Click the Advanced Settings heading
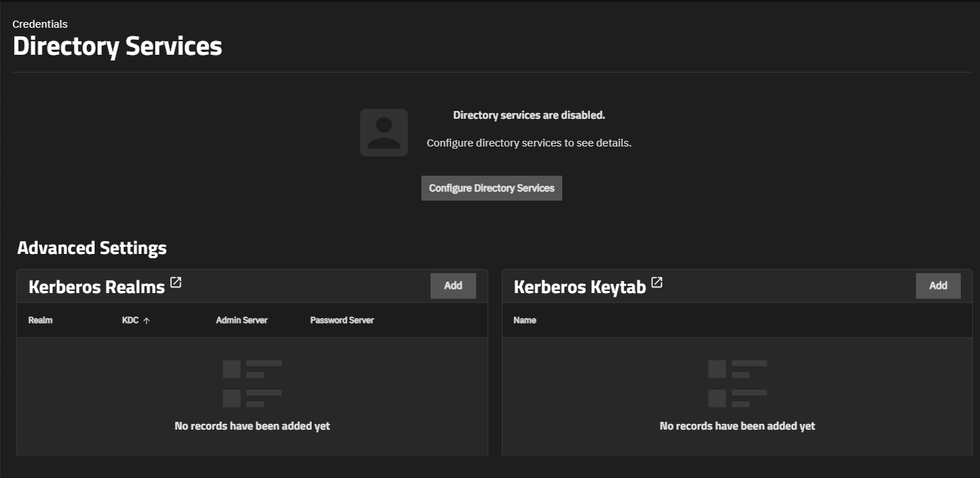The height and width of the screenshot is (478, 980). click(x=92, y=248)
